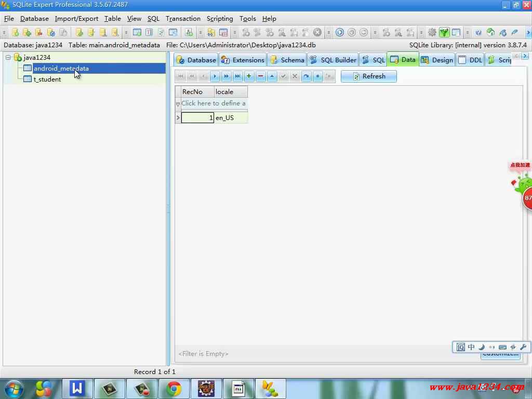The height and width of the screenshot is (399, 532).
Task: Click the calendar-style toolbar icon
Action: [x=223, y=33]
